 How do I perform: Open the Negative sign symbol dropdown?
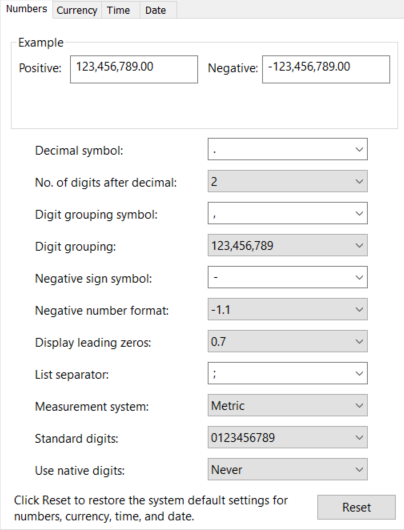tap(287, 278)
